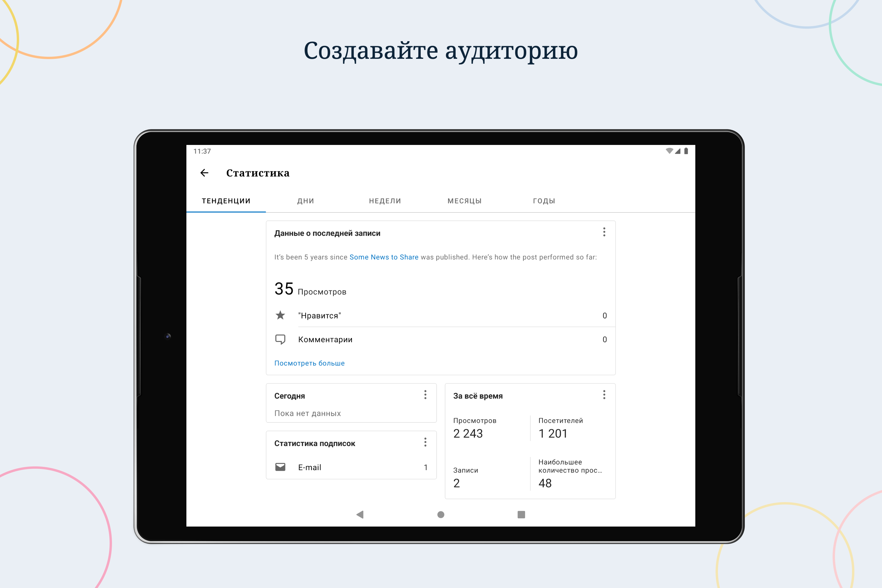Click the Пока нет данных text
The height and width of the screenshot is (588, 882).
click(308, 413)
